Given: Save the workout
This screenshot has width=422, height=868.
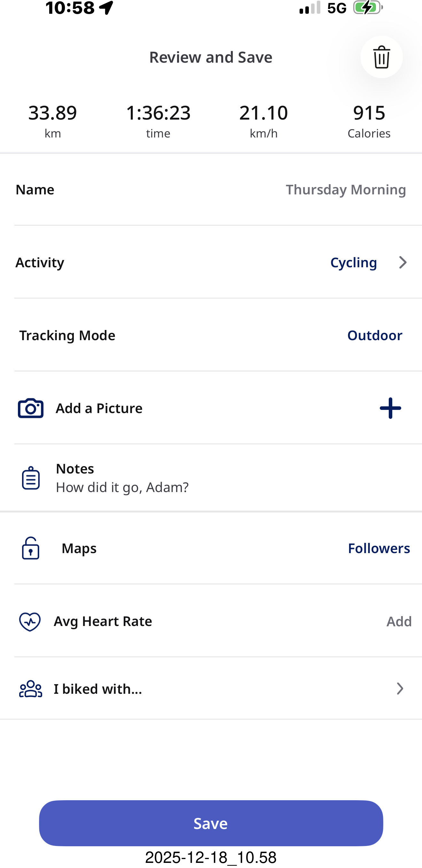Looking at the screenshot, I should point(211,823).
